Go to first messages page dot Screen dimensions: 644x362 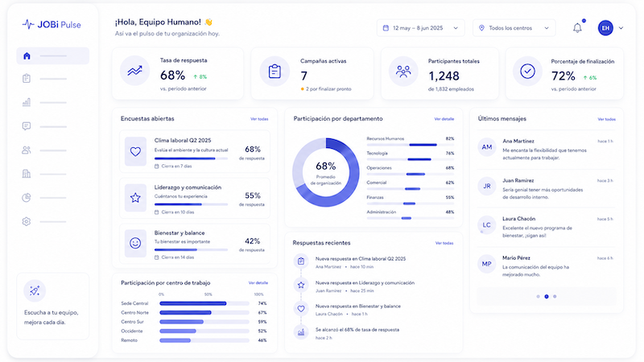point(538,296)
